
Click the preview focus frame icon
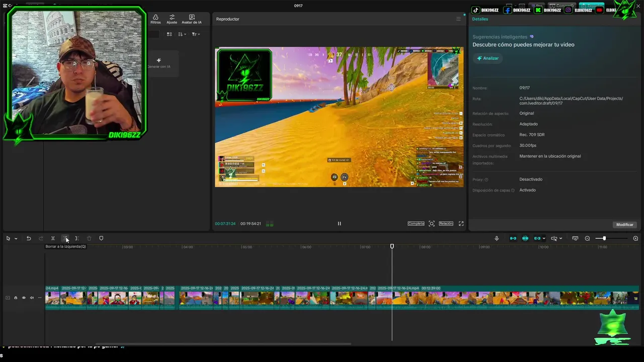pos(432,224)
